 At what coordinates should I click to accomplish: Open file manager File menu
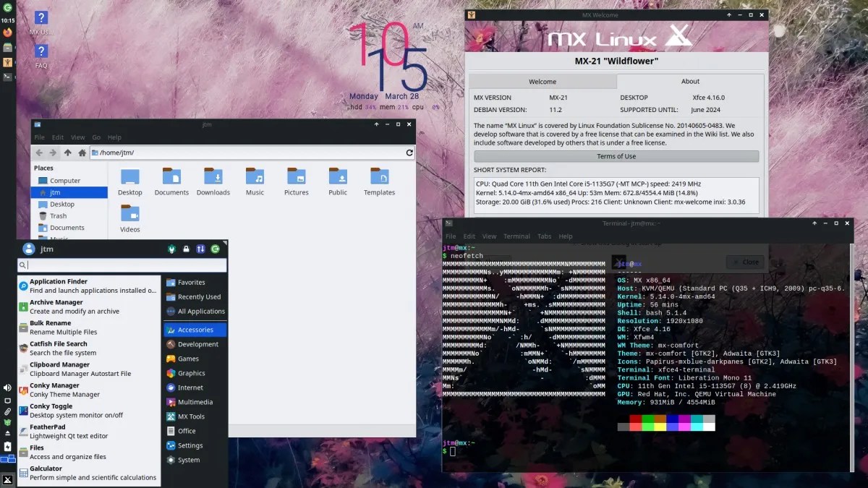coord(40,137)
